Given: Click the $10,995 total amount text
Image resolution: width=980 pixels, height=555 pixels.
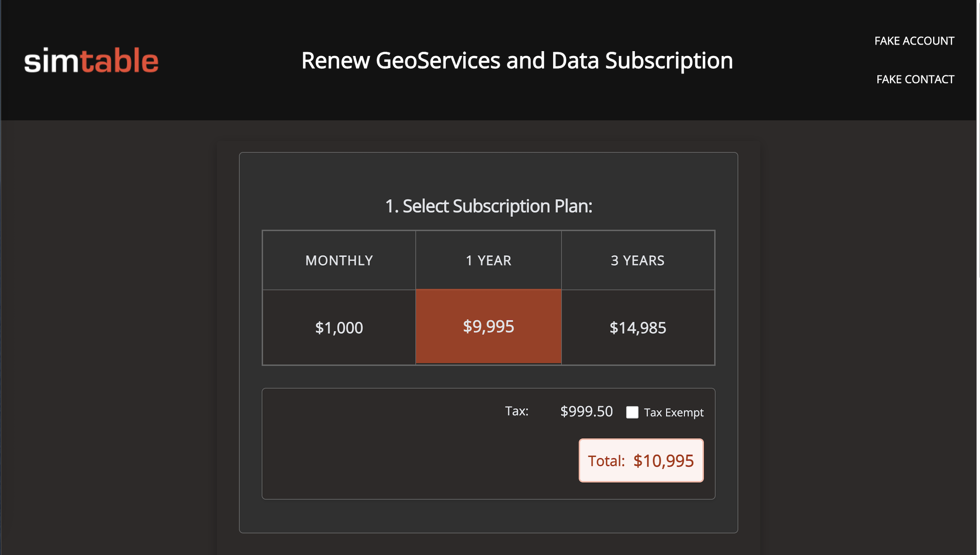Looking at the screenshot, I should tap(663, 461).
